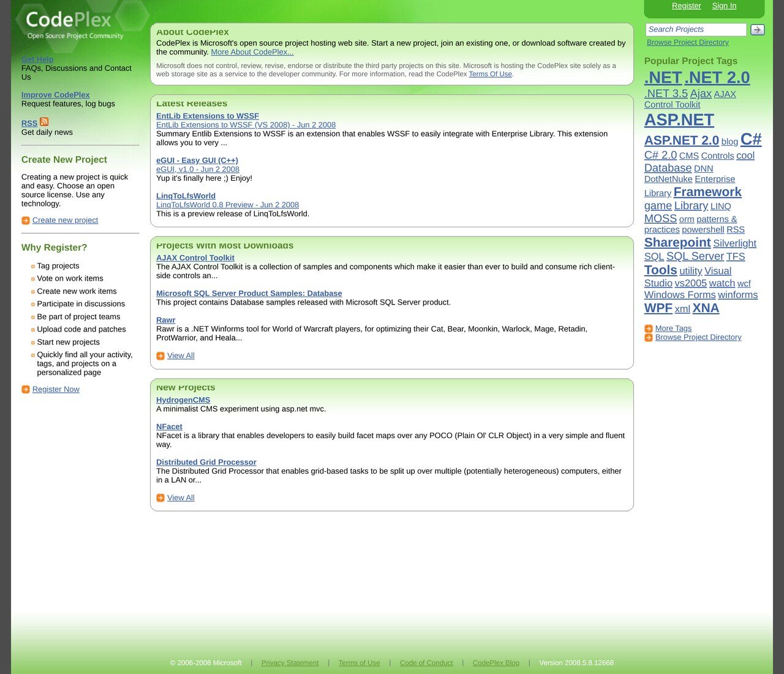Screen dimensions: 784x674
Task: Click View All under Most Downloads
Action: click(181, 355)
